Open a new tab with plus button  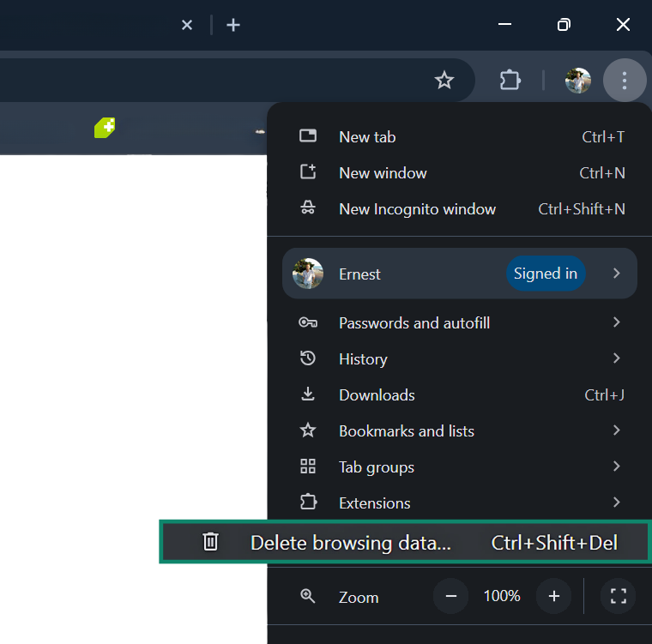233,25
